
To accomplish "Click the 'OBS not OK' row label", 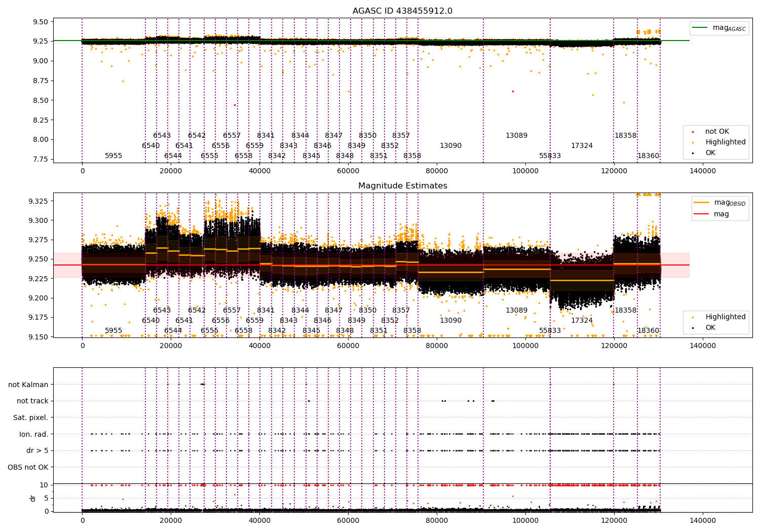I will [x=28, y=467].
